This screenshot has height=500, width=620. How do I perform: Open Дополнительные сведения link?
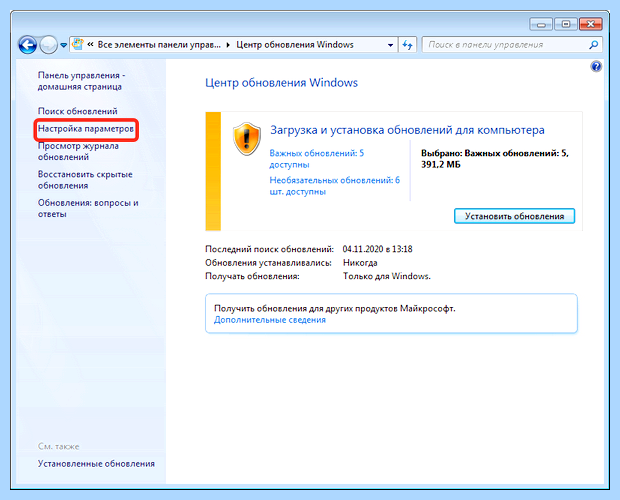[270, 320]
